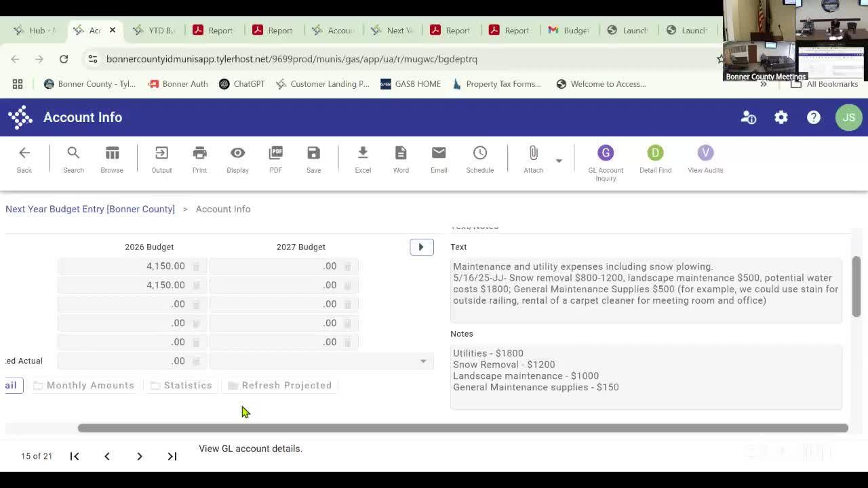This screenshot has width=868, height=488.
Task: Open the Bonner County - Tyl... bookmark
Action: 90,84
